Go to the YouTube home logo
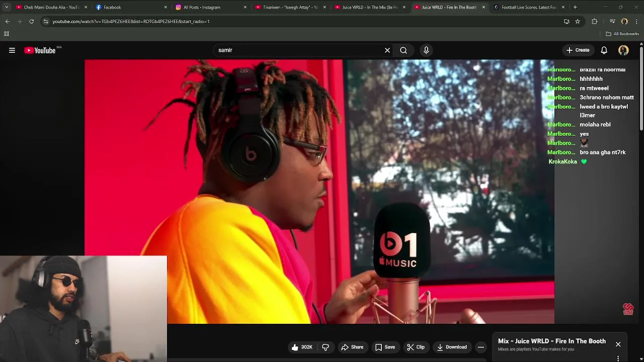 pos(40,50)
